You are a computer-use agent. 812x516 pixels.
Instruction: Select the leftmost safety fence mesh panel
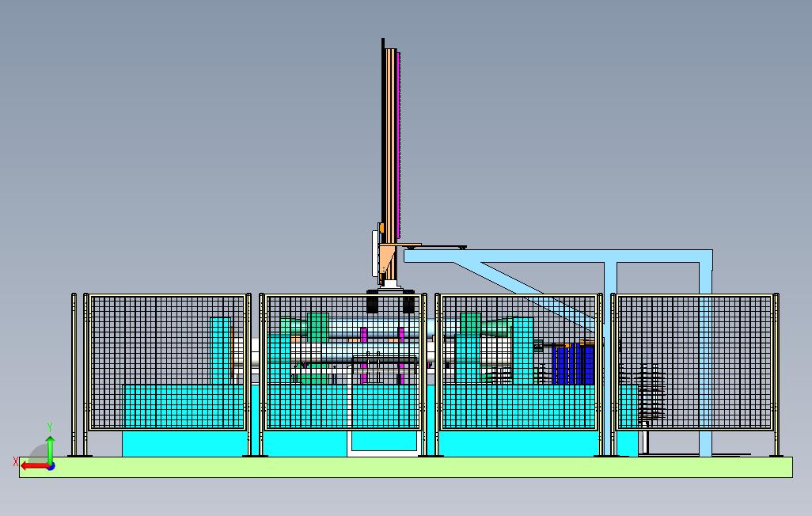[x=167, y=362]
